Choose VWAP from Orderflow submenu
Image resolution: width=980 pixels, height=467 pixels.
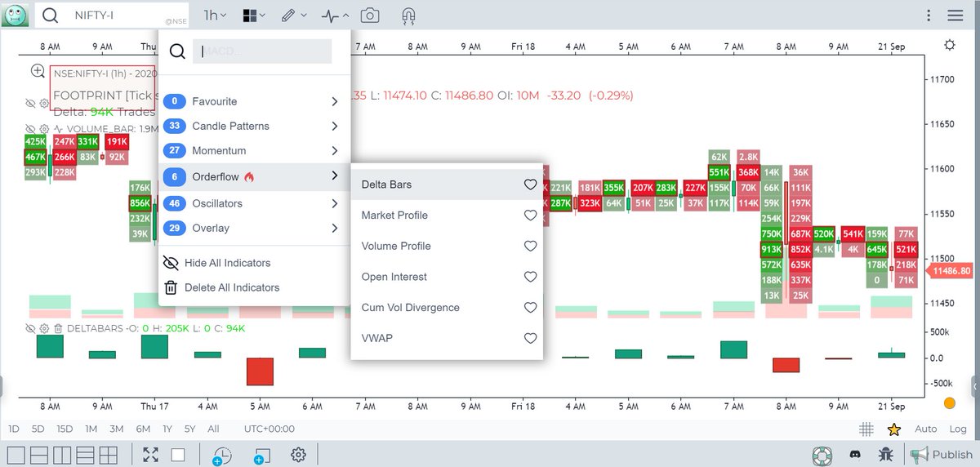447,338
